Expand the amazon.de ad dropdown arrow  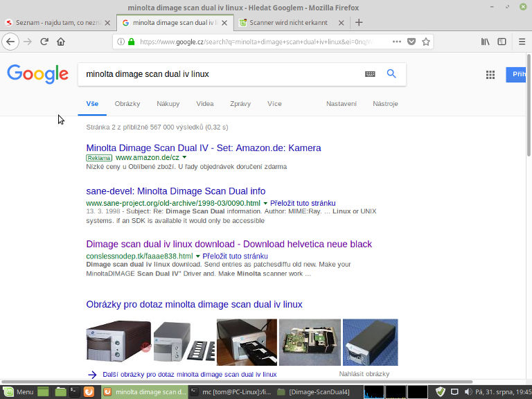click(x=184, y=157)
